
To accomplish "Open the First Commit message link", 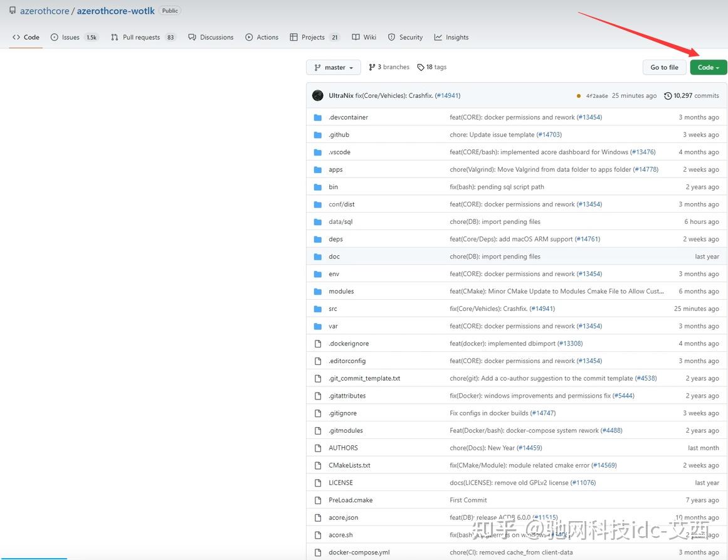I will 468,500.
